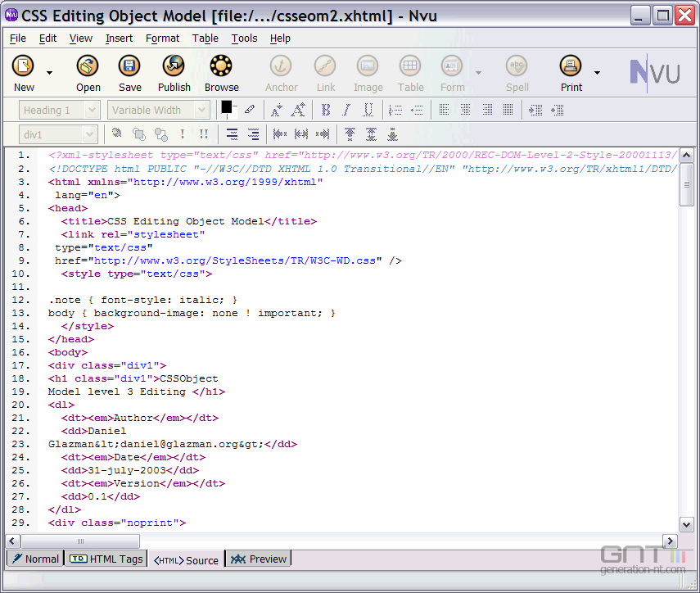
Task: Open the div1 class dropdown
Action: point(57,134)
